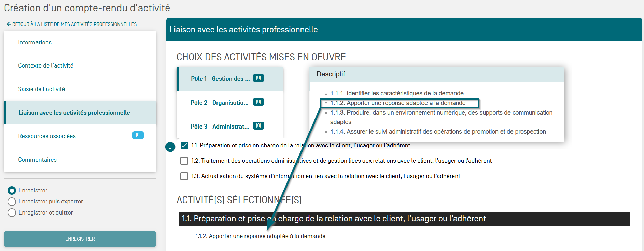Click the Pôle 2 count badge
The image size is (644, 251).
(258, 102)
